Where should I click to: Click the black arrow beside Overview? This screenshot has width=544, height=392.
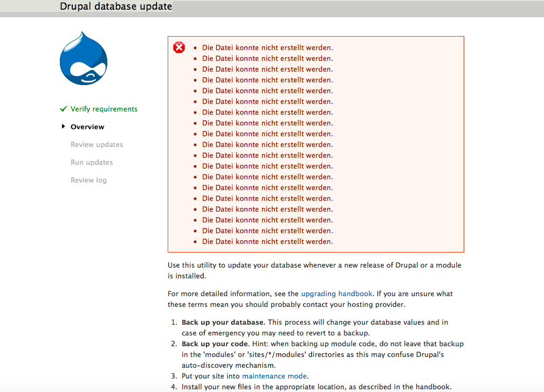tap(64, 127)
